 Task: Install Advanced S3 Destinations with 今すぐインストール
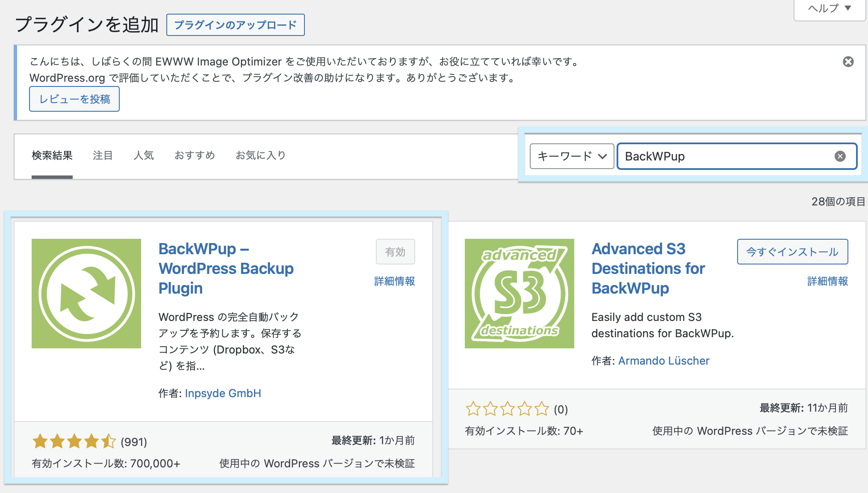(x=792, y=252)
